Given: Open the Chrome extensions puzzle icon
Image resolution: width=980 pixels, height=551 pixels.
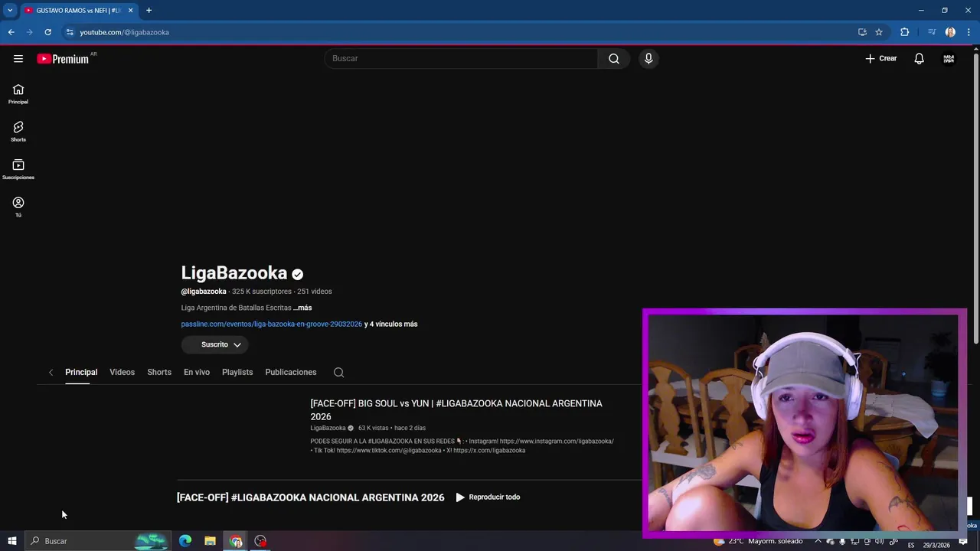Looking at the screenshot, I should (905, 32).
